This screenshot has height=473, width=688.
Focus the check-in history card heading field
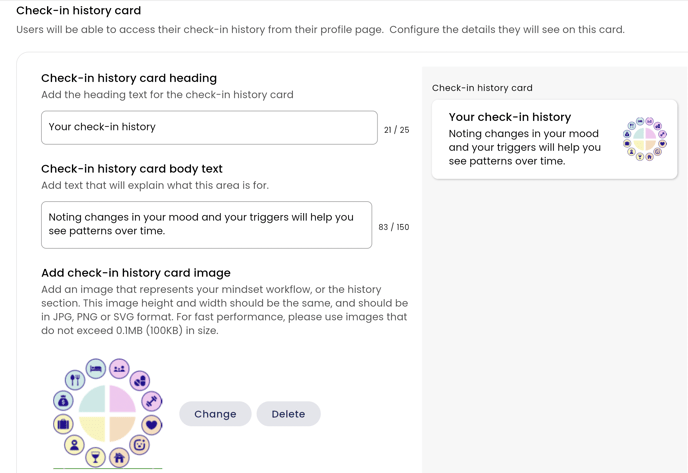(x=209, y=127)
